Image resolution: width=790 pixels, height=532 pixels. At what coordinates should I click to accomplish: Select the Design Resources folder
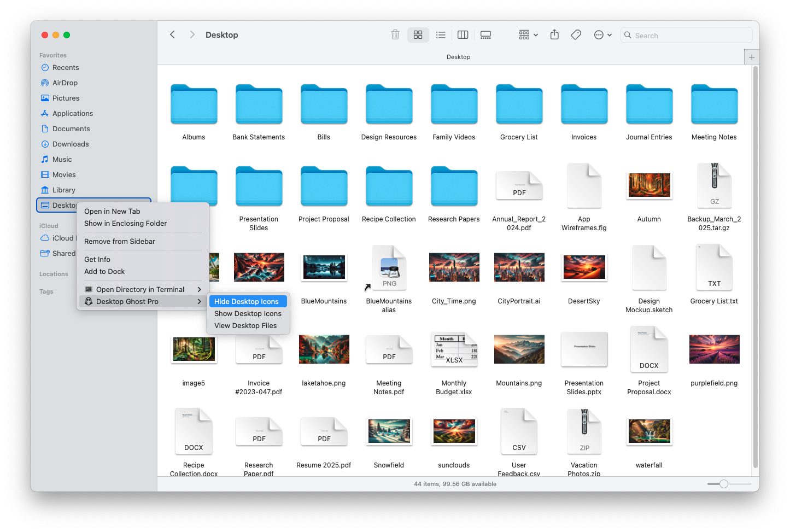pyautogui.click(x=389, y=112)
